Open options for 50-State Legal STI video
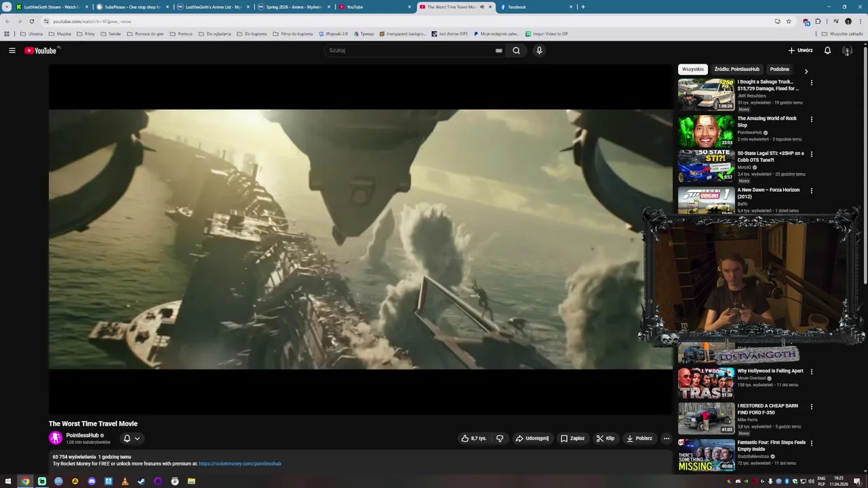The image size is (868, 488). click(x=811, y=154)
